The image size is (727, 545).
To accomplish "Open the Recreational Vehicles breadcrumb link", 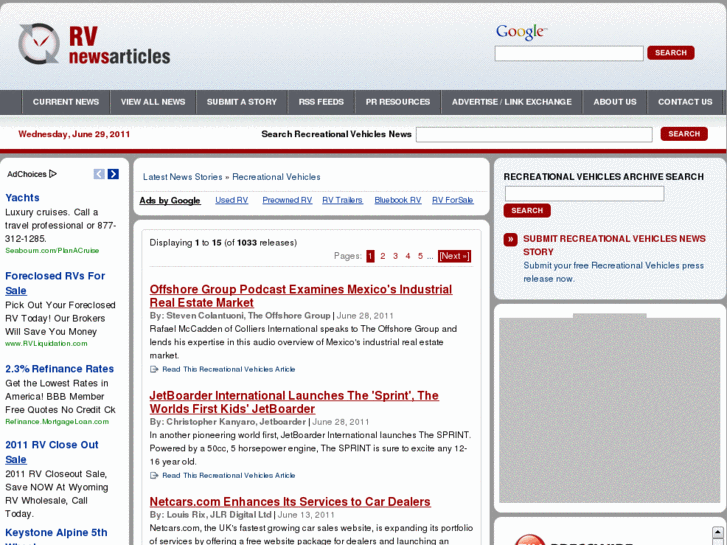I will tap(276, 177).
